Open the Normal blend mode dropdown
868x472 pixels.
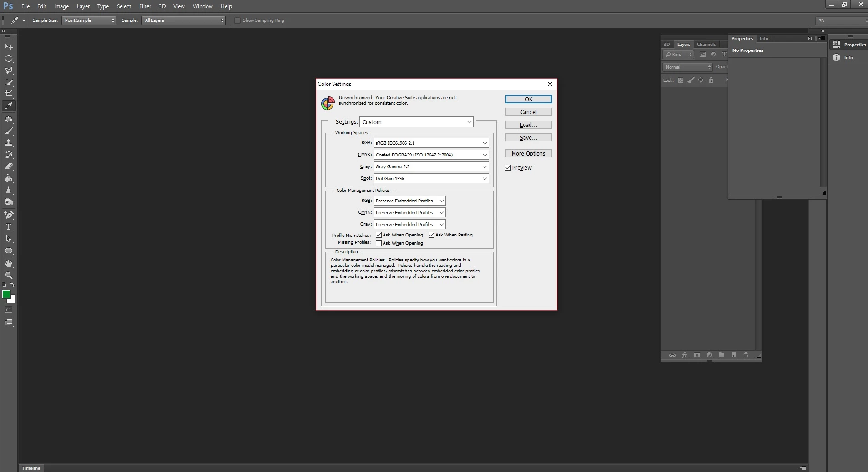click(x=687, y=67)
